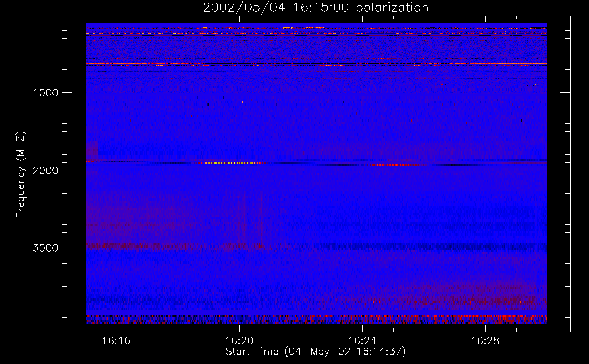This screenshot has width=589, height=364.
Task: Select the 2000 frequency tick label
Action: (x=46, y=170)
